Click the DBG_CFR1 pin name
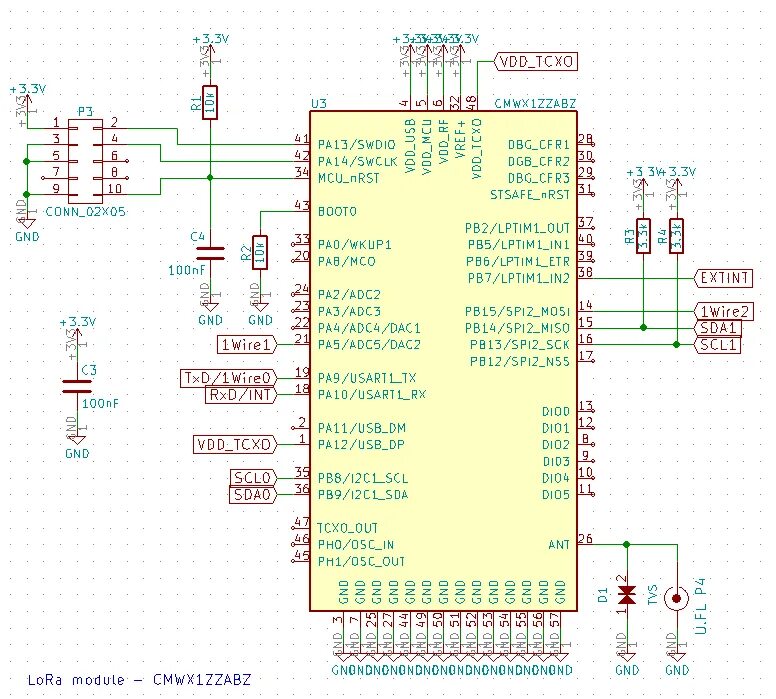Screen dimensions: 776x699 click(x=539, y=145)
